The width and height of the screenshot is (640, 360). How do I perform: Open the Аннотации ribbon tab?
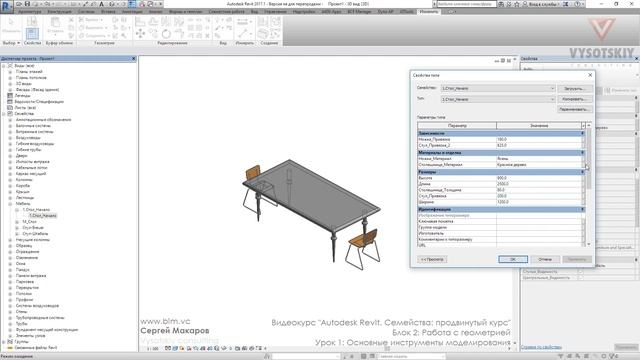[x=132, y=12]
